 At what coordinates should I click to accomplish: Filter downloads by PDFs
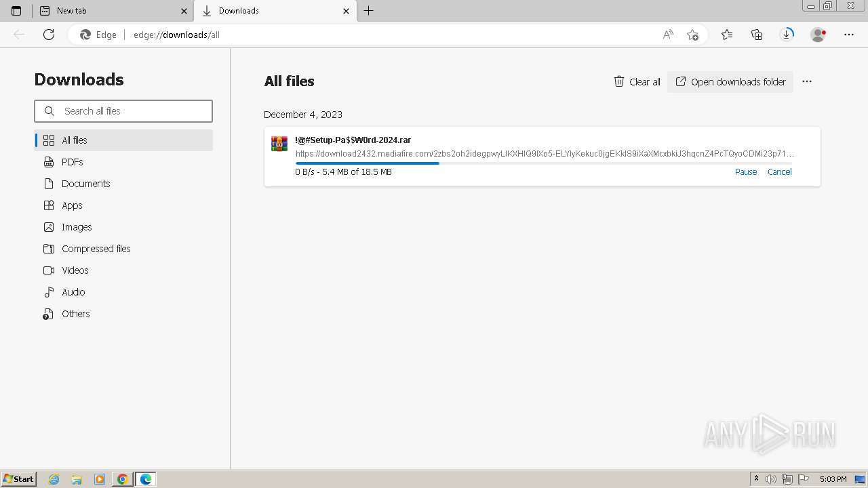(x=123, y=162)
